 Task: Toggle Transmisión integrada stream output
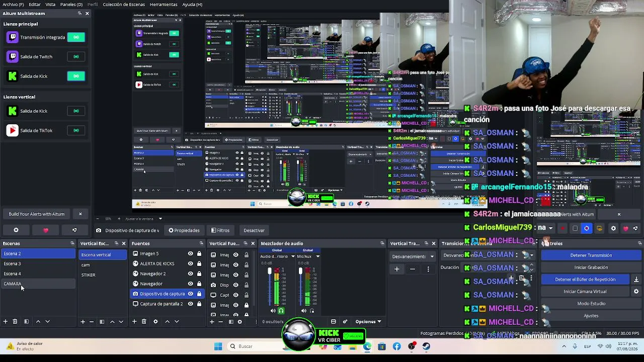[76, 37]
